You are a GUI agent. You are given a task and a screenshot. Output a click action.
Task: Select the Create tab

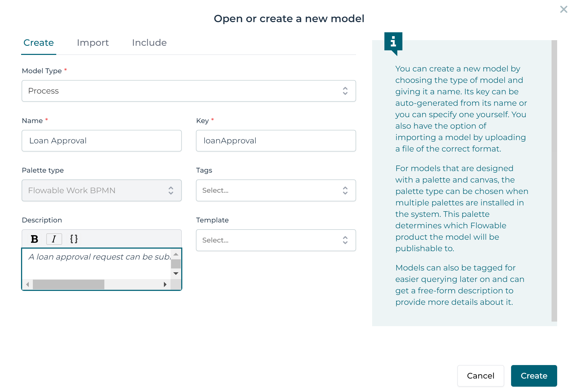(x=38, y=42)
